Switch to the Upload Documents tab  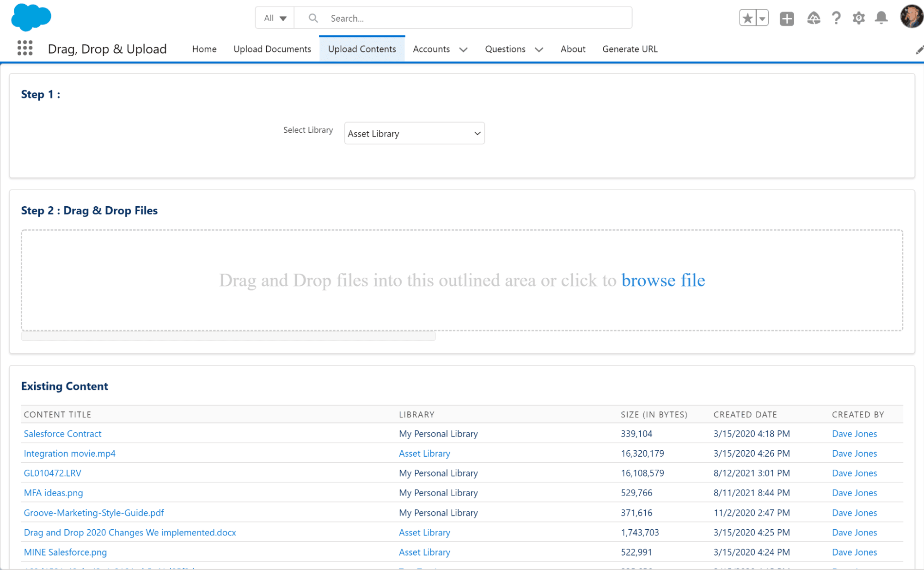(272, 49)
